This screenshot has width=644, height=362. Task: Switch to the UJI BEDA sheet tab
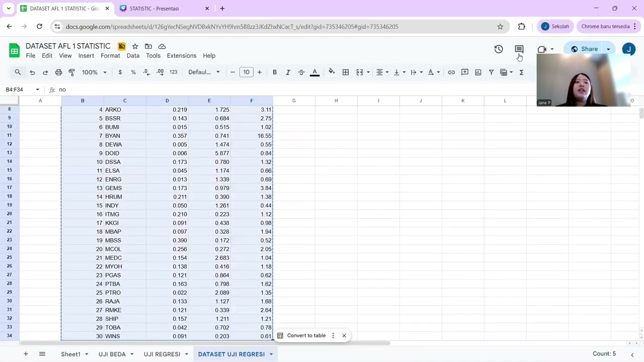tap(112, 354)
